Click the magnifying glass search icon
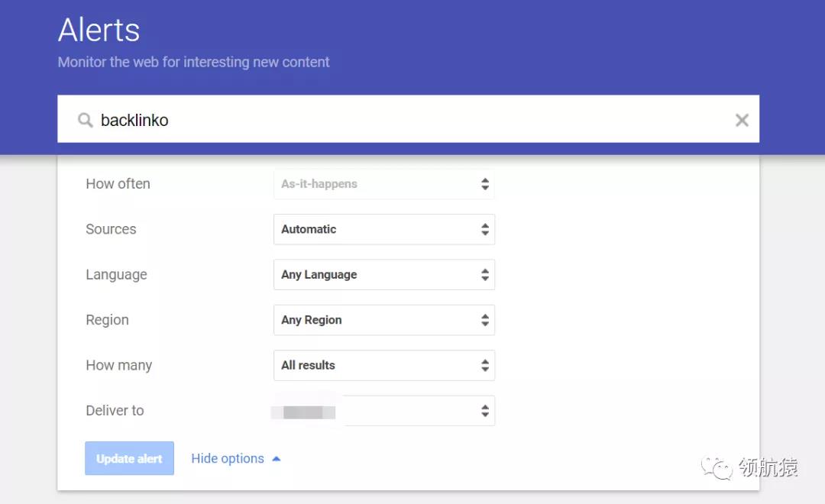The width and height of the screenshot is (825, 504). 86,121
